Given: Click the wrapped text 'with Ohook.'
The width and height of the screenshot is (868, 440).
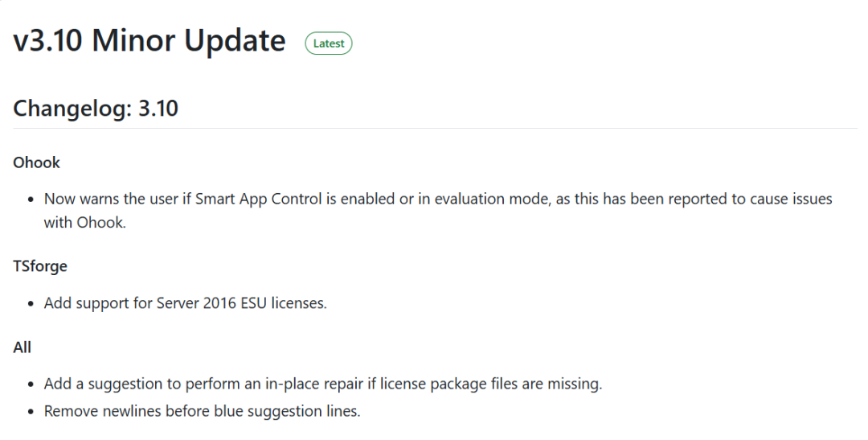Looking at the screenshot, I should coord(85,222).
